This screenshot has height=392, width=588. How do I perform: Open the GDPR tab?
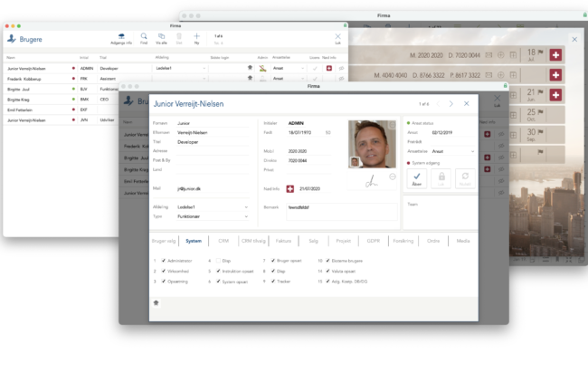[x=372, y=241]
